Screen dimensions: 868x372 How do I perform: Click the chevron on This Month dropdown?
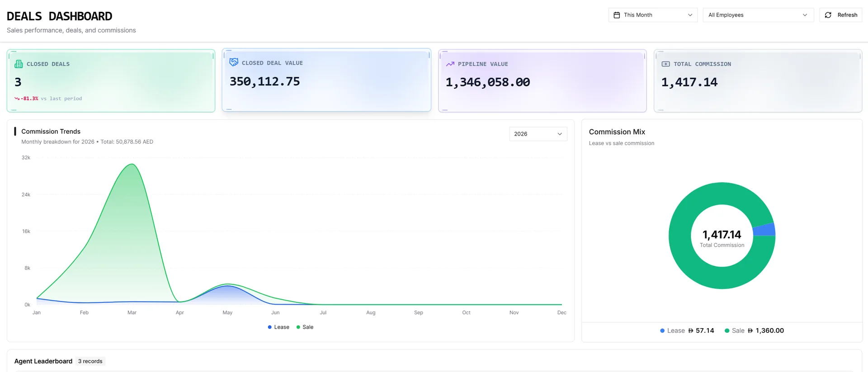pos(690,15)
